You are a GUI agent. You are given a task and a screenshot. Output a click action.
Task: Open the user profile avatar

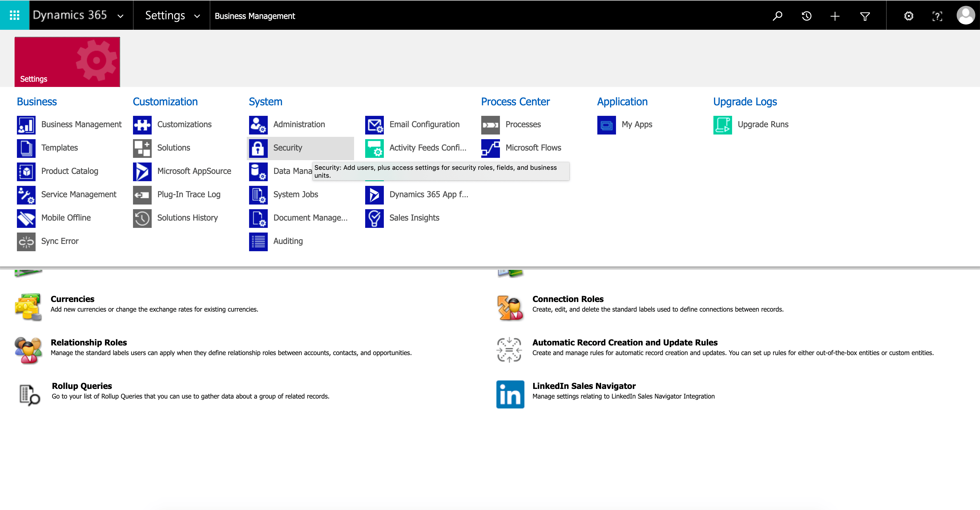pyautogui.click(x=965, y=15)
